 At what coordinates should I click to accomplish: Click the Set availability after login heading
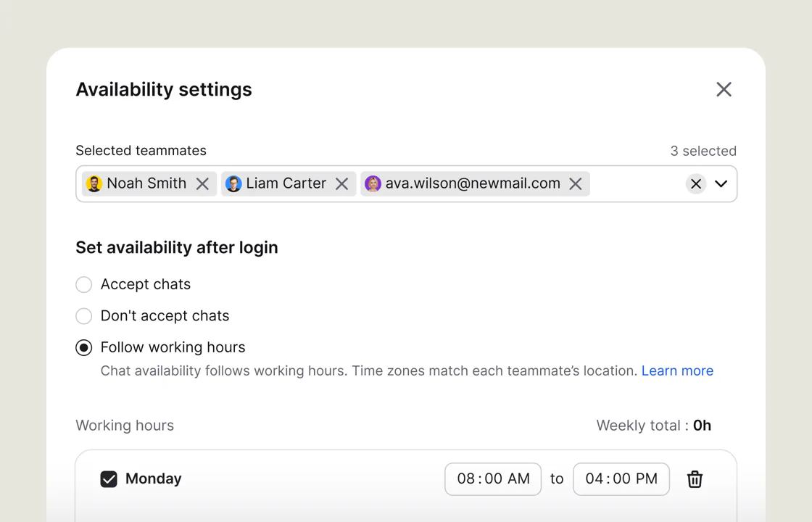(x=177, y=247)
